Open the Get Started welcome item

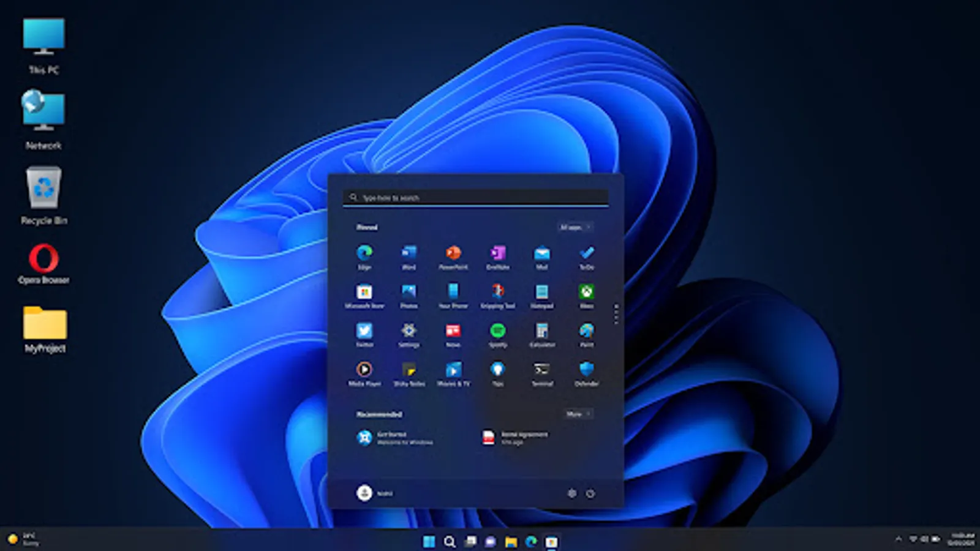tap(392, 438)
